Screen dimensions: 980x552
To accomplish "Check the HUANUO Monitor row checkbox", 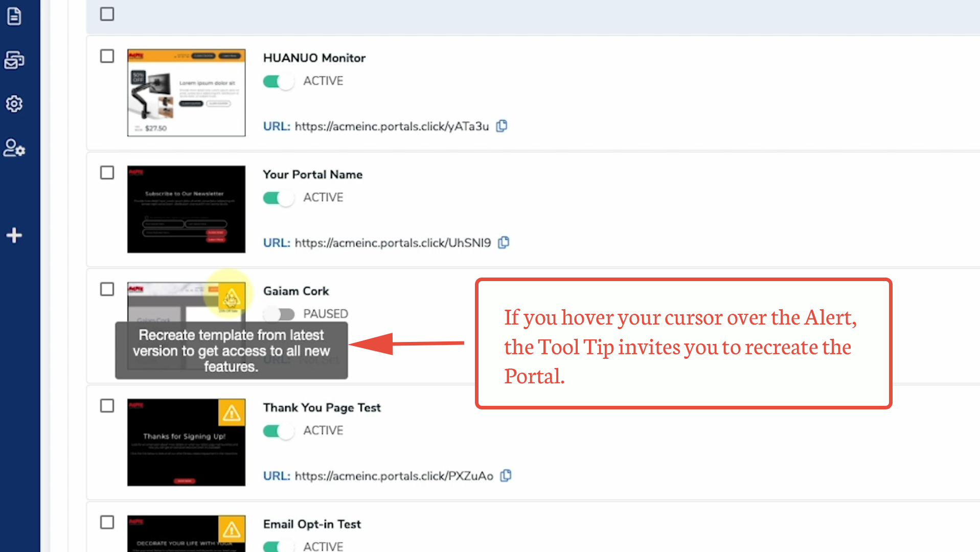I will (107, 56).
